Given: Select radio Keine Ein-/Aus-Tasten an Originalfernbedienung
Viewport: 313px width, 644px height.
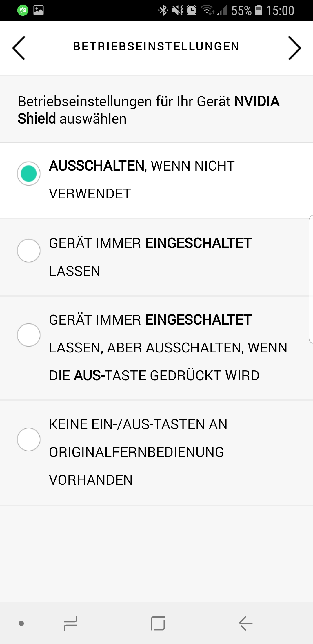Looking at the screenshot, I should click(x=29, y=439).
